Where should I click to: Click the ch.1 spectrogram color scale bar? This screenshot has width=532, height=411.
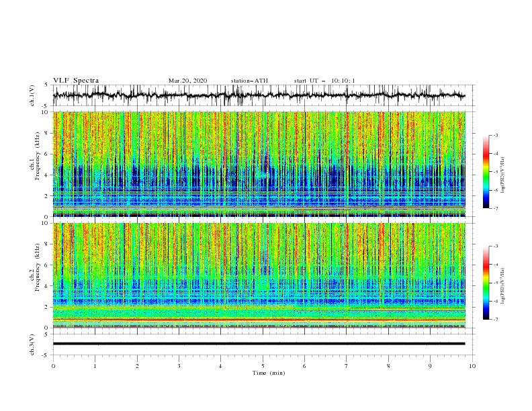pos(486,172)
